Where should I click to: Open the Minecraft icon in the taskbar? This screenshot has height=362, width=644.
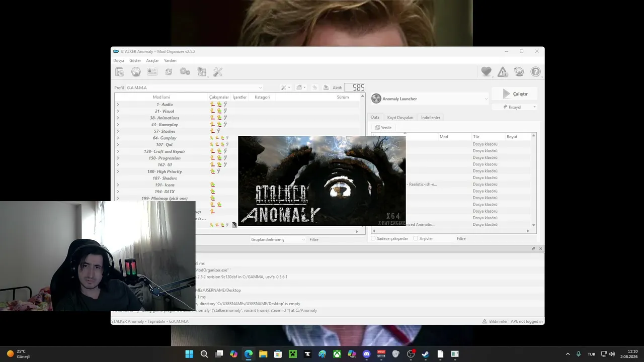click(293, 354)
